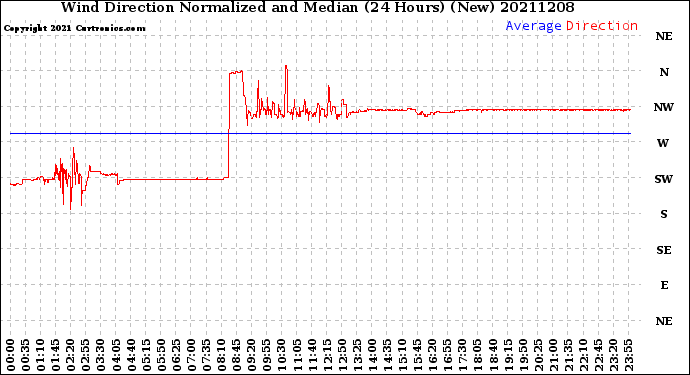The width and height of the screenshot is (690, 375).
Task: Click the blue Average legend label
Action: (533, 26)
